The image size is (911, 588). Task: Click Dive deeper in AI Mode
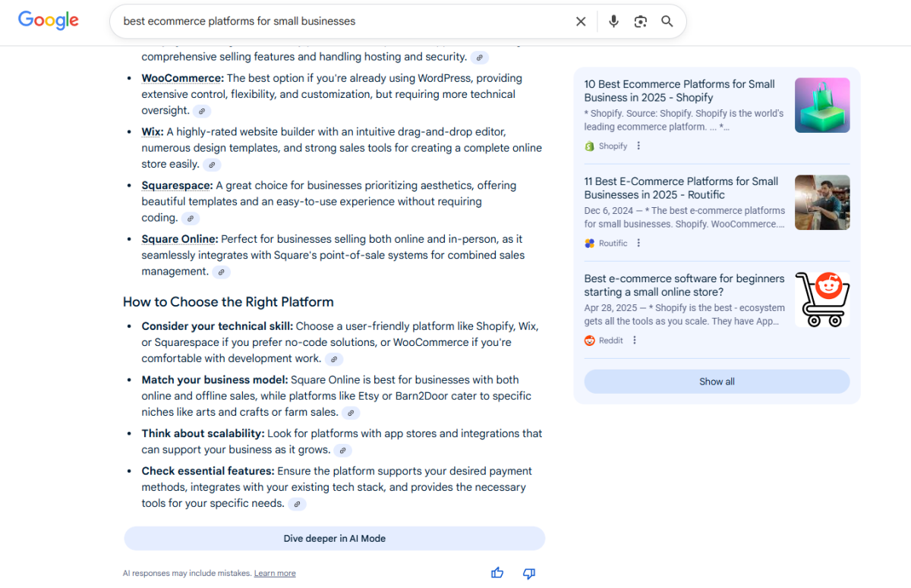click(335, 539)
